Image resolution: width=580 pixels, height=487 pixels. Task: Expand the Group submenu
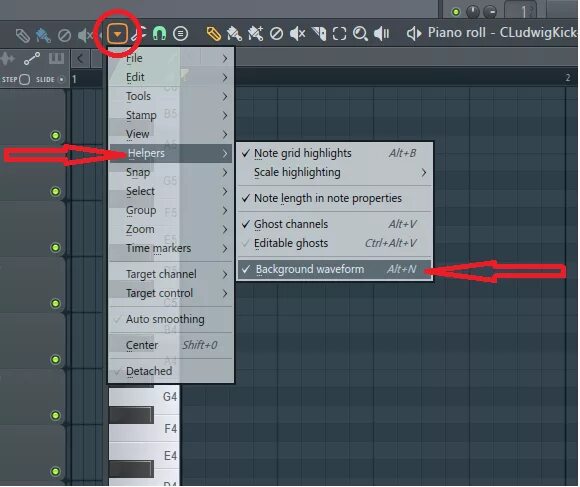click(x=171, y=210)
